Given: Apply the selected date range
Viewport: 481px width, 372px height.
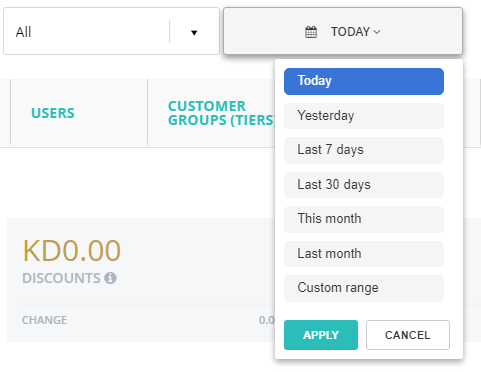Looking at the screenshot, I should point(321,335).
